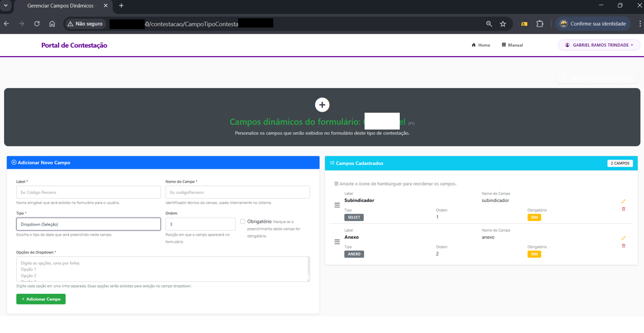
Task: Click the Home icon in the portal header
Action: (x=474, y=45)
